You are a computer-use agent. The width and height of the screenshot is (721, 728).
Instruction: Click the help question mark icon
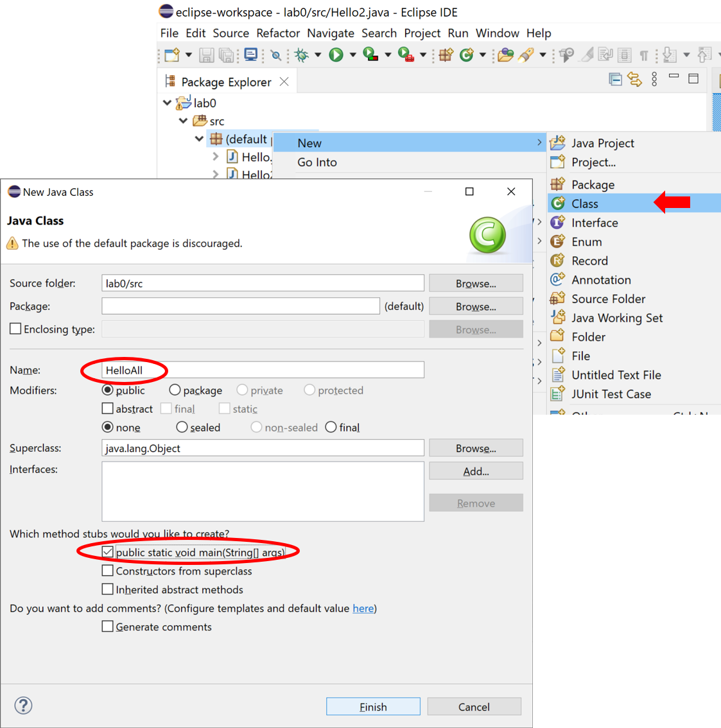[x=23, y=706]
